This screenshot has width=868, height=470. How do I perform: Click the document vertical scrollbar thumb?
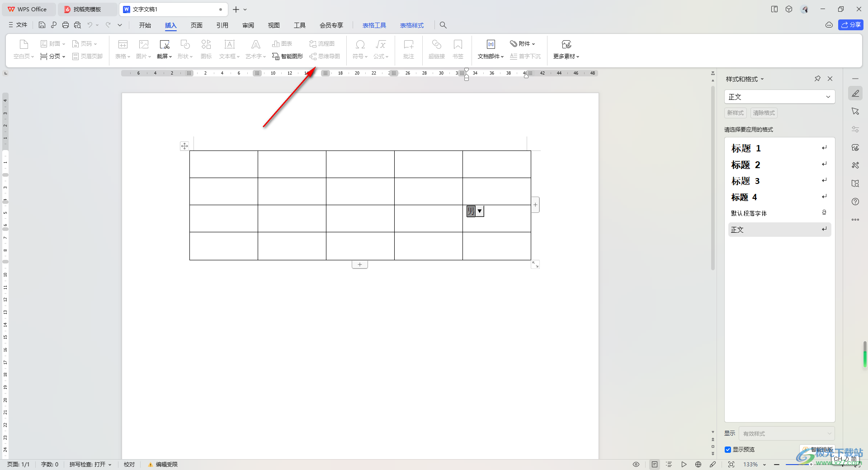tap(713, 179)
